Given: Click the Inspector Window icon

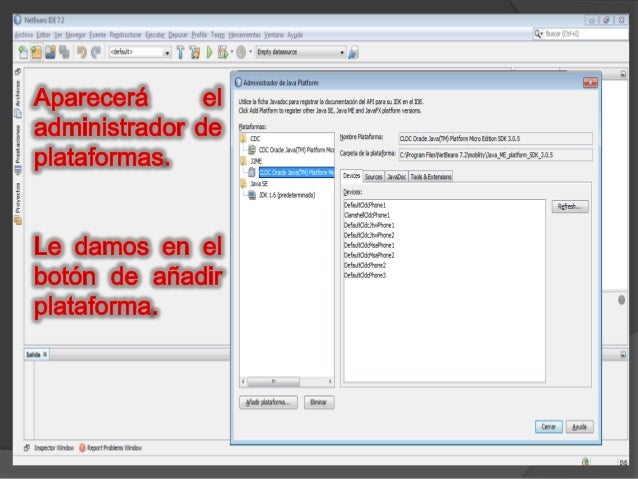Looking at the screenshot, I should [27, 448].
